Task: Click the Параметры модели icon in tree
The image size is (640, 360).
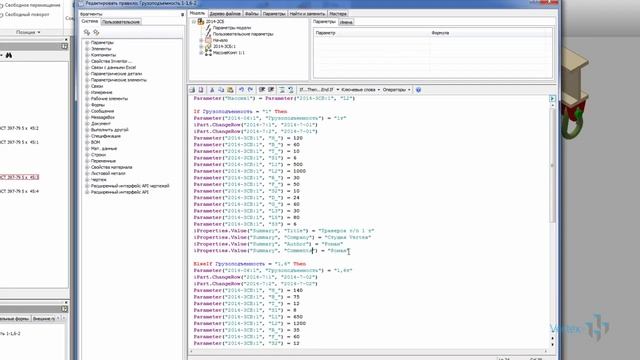Action: [208, 28]
